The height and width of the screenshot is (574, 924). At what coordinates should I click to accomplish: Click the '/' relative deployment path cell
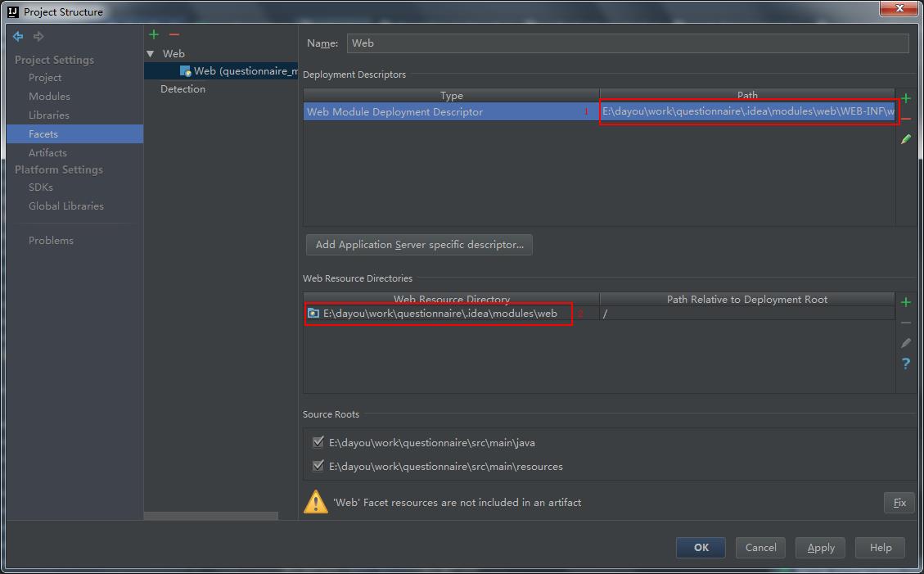point(747,314)
